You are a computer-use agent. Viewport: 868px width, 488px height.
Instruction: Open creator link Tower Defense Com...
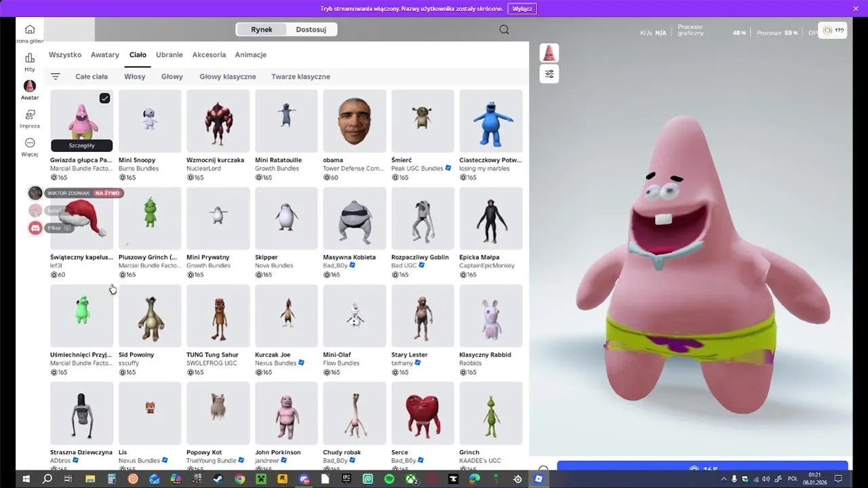(353, 169)
